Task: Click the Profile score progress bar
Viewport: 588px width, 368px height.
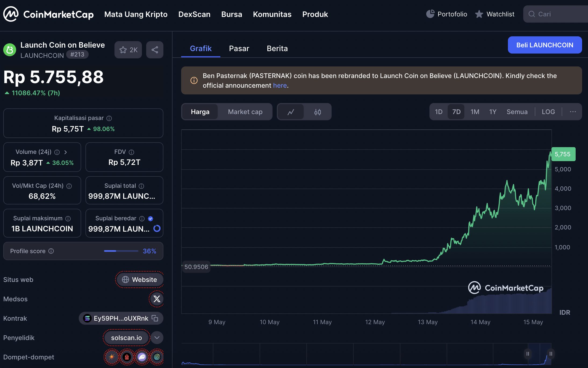Action: (121, 251)
